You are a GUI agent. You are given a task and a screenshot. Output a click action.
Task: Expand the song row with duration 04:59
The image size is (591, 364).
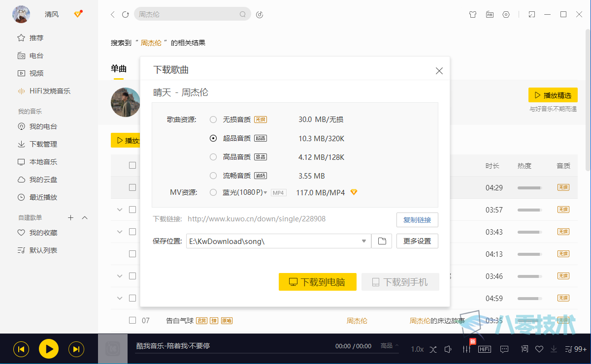point(119,298)
